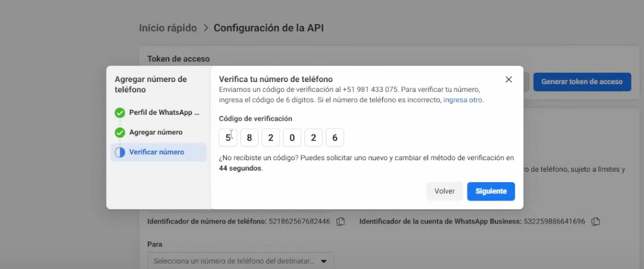Click green check icon beside Perfil de WhatsApp
The image size is (644, 269).
[x=120, y=113]
